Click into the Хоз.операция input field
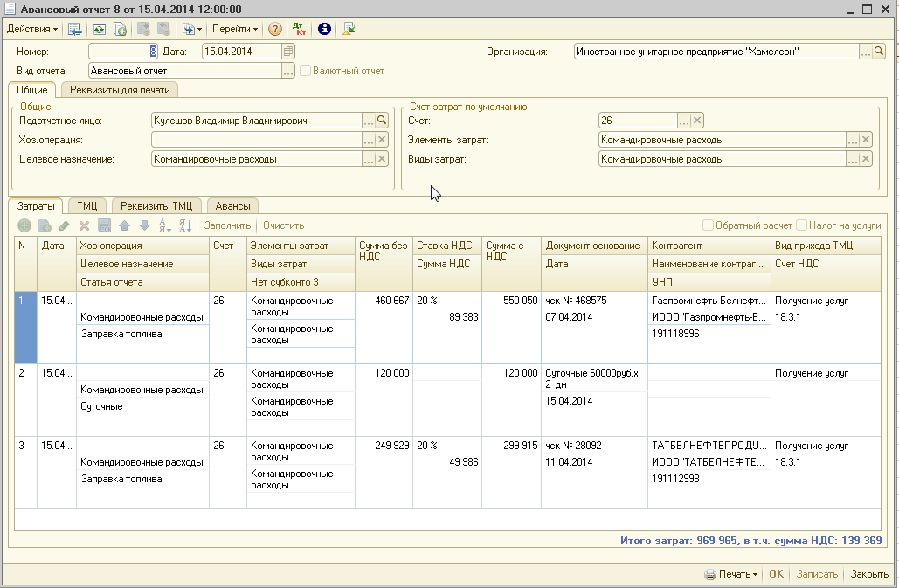This screenshot has width=899, height=588. tap(256, 140)
